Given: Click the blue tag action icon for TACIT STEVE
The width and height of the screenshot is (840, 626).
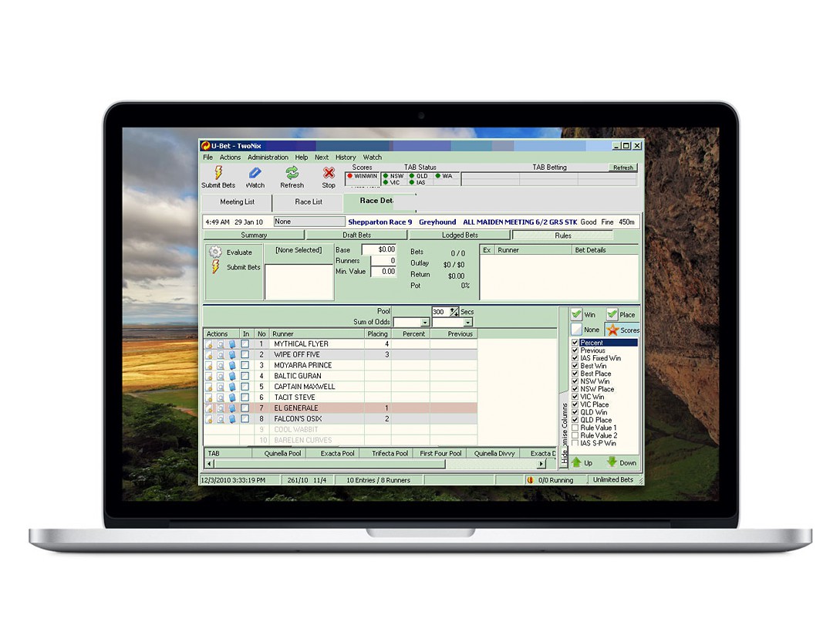Looking at the screenshot, I should click(232, 398).
